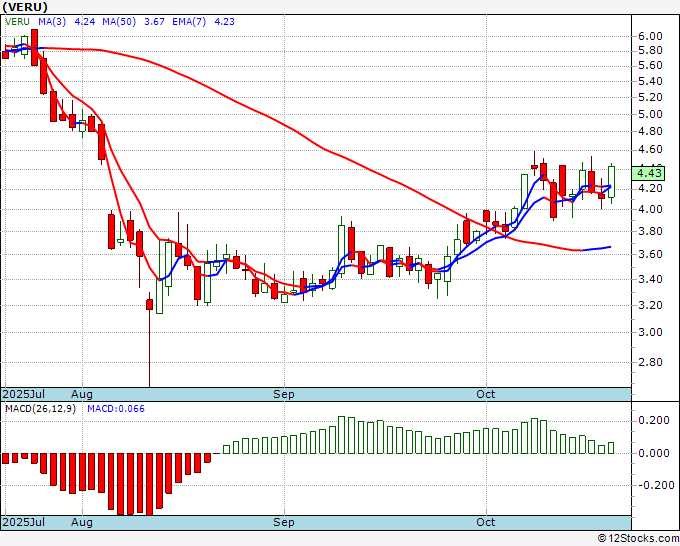Image resolution: width=680 pixels, height=546 pixels.
Task: Click the Oct label on the price chart axis
Action: point(486,394)
